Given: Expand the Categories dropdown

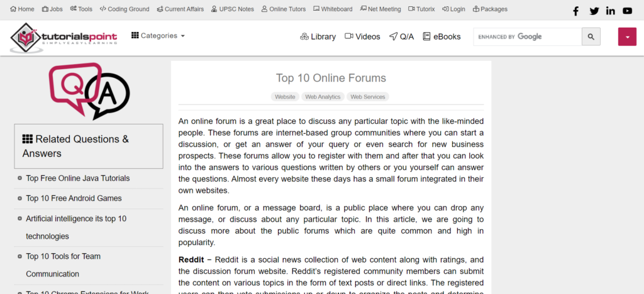Looking at the screenshot, I should click(x=158, y=36).
